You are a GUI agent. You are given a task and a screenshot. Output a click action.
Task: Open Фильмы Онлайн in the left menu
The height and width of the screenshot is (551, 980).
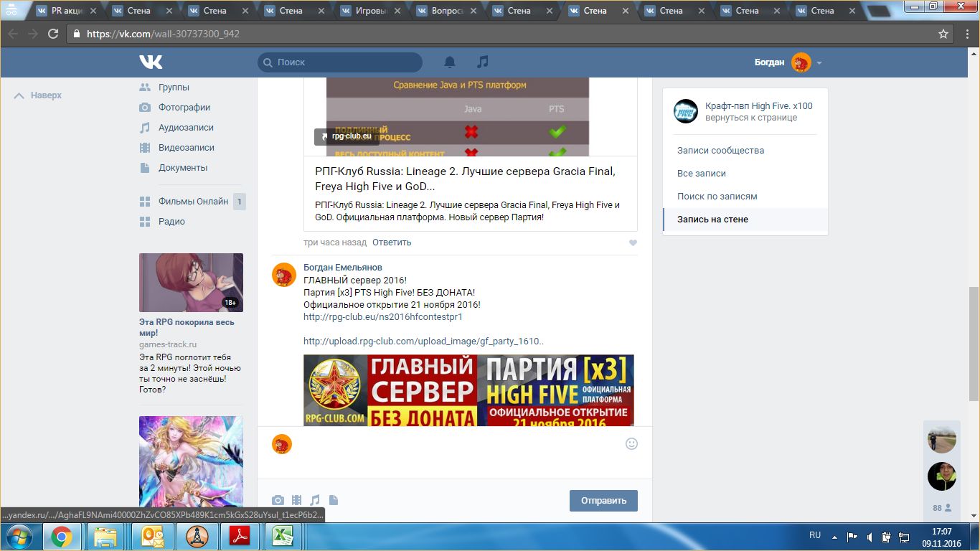[192, 202]
